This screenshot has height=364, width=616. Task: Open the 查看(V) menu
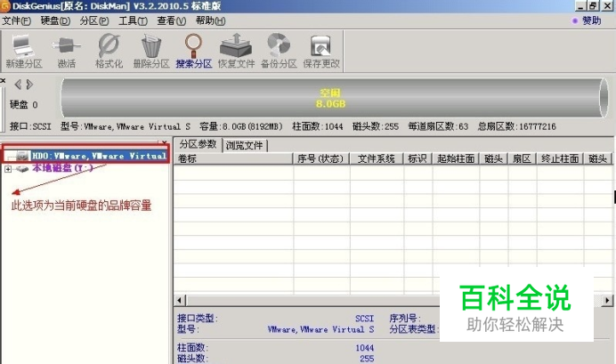click(172, 20)
